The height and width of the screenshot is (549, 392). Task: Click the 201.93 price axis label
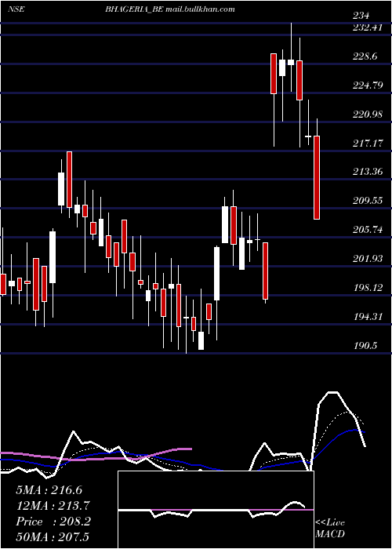[368, 258]
